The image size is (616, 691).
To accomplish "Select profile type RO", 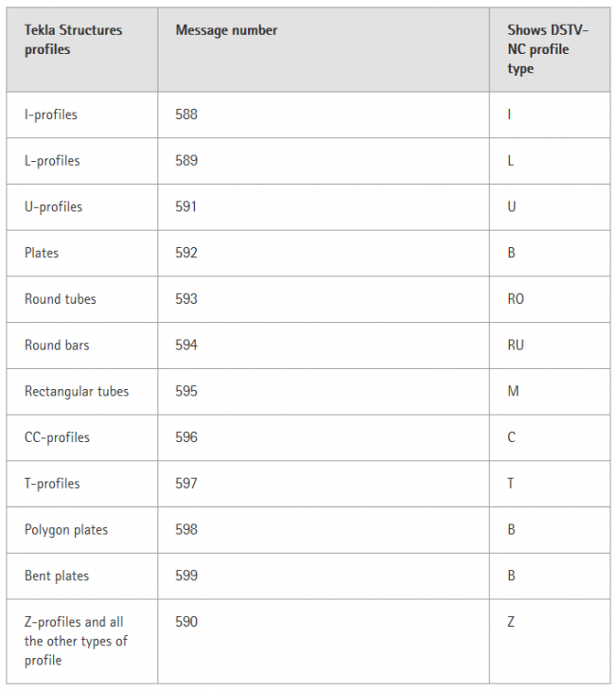I will (516, 299).
